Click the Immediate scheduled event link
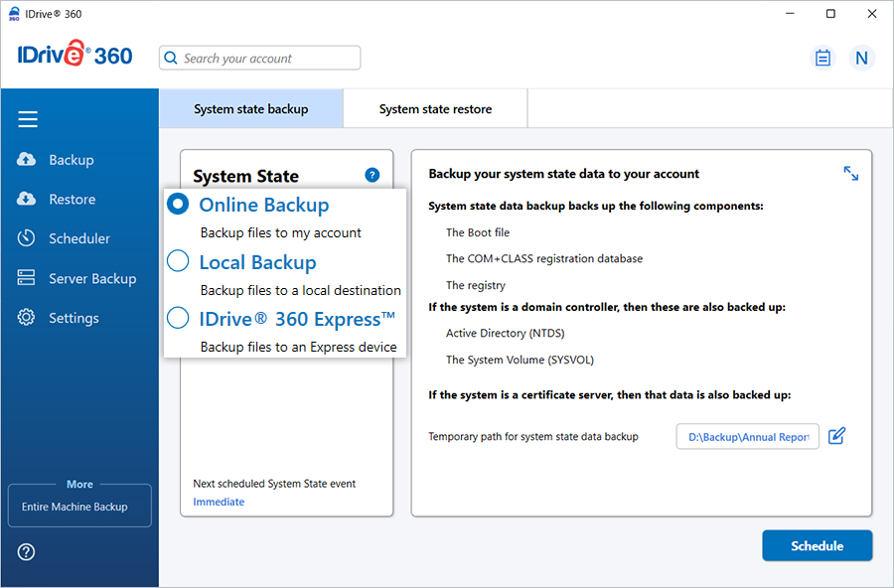 pos(219,502)
